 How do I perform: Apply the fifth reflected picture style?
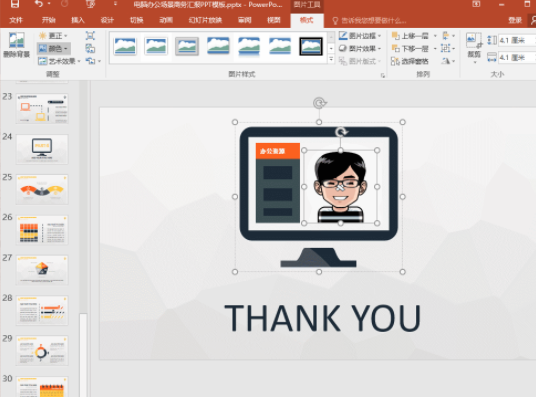click(249, 46)
